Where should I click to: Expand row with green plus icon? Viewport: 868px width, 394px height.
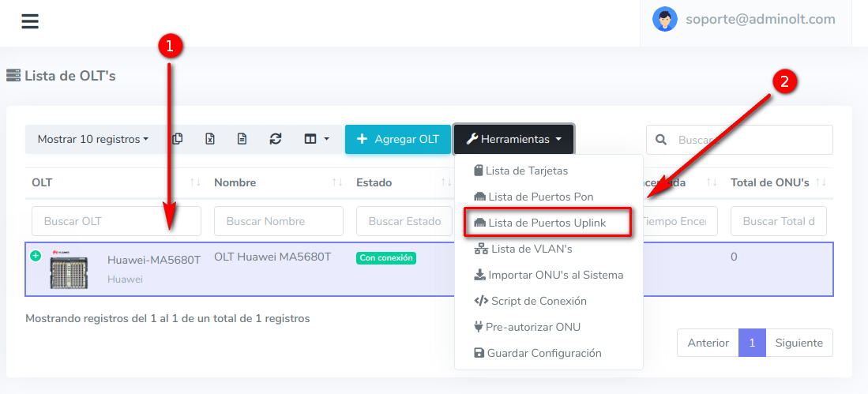pyautogui.click(x=36, y=256)
